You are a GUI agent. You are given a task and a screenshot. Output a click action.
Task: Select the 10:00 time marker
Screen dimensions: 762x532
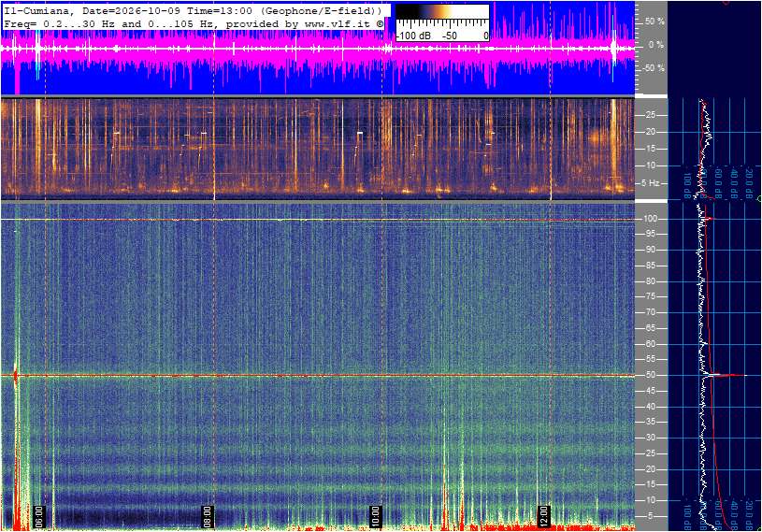pyautogui.click(x=375, y=516)
